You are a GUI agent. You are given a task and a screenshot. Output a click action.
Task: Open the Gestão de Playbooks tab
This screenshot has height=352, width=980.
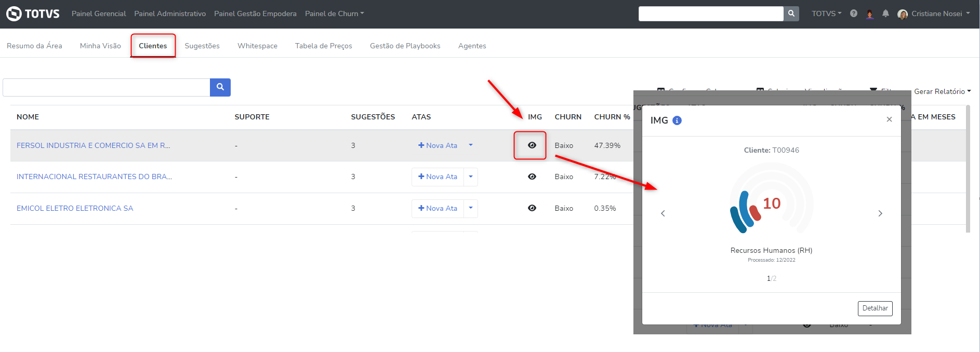tap(405, 46)
